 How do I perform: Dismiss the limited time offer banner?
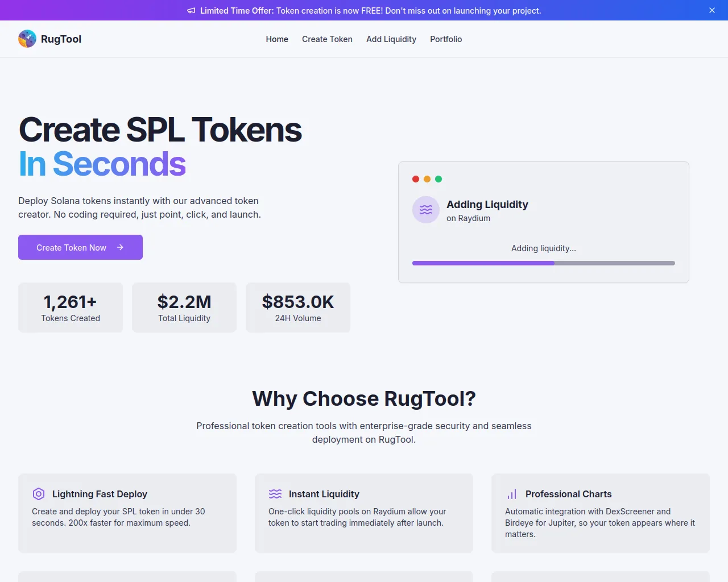(712, 10)
